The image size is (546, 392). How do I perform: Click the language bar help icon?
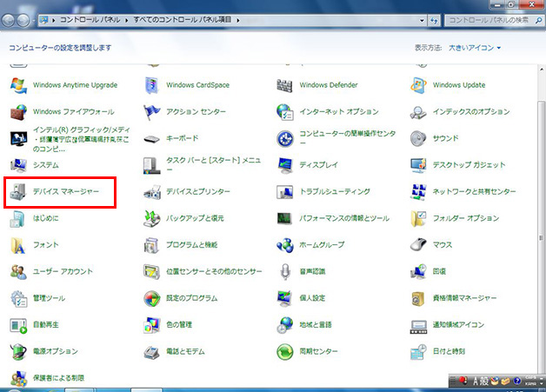(517, 381)
